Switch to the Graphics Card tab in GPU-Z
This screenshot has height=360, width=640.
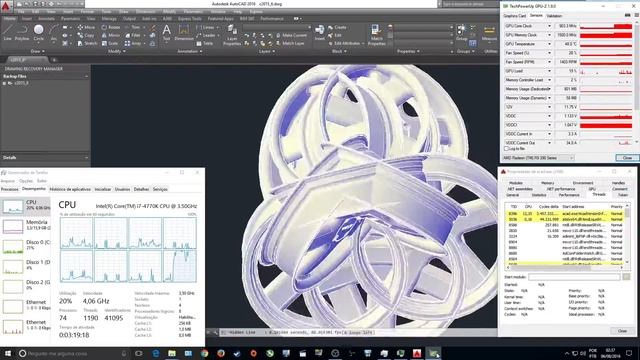point(514,16)
